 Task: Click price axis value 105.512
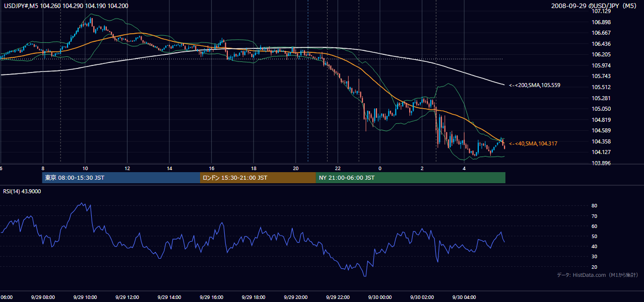tap(601, 87)
